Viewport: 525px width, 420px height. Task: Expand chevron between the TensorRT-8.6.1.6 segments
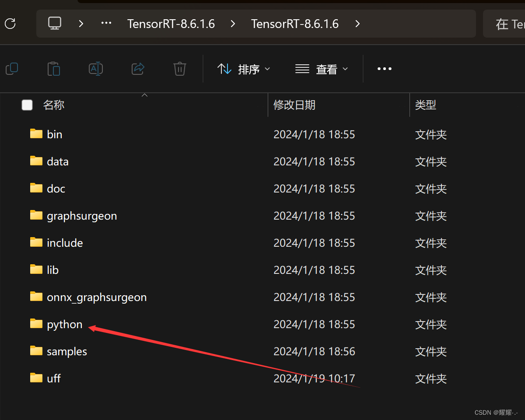(233, 24)
